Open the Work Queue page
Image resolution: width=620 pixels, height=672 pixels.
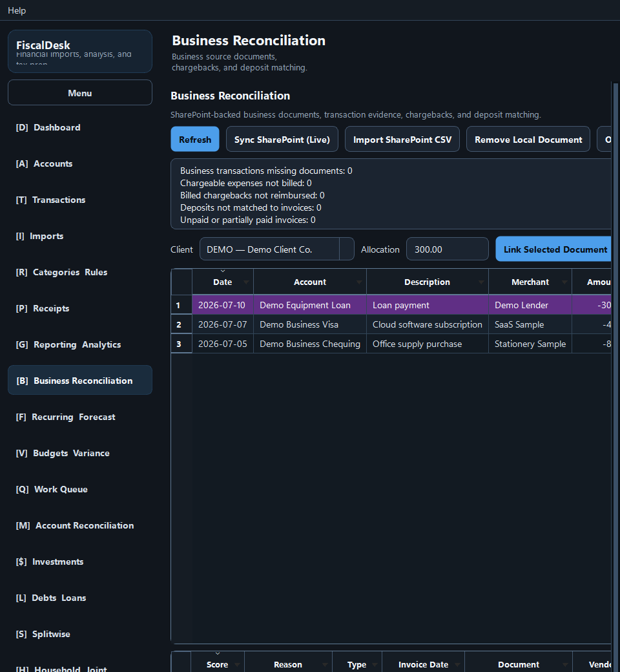[x=79, y=489]
